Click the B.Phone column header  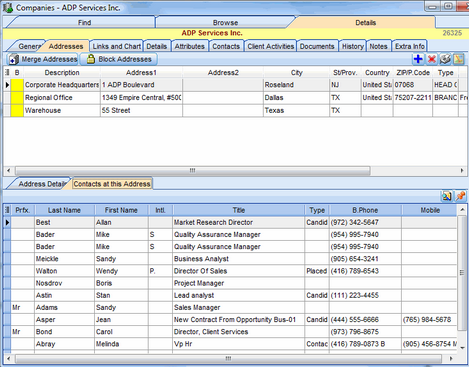[365, 210]
